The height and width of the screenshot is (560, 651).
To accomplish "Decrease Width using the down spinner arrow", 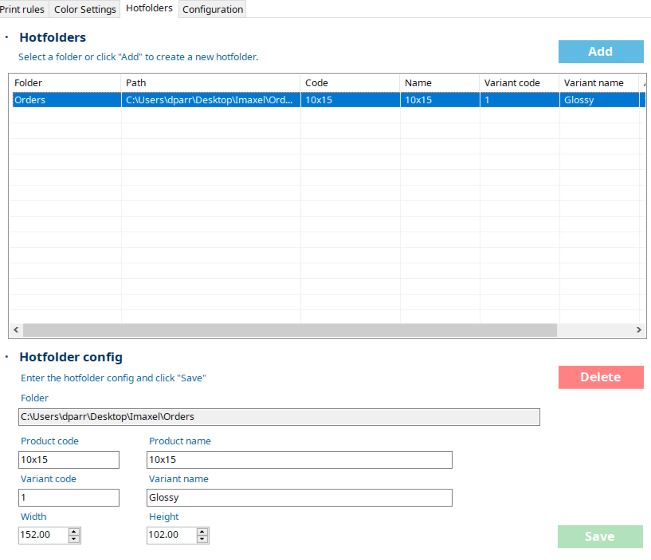I will (74, 540).
